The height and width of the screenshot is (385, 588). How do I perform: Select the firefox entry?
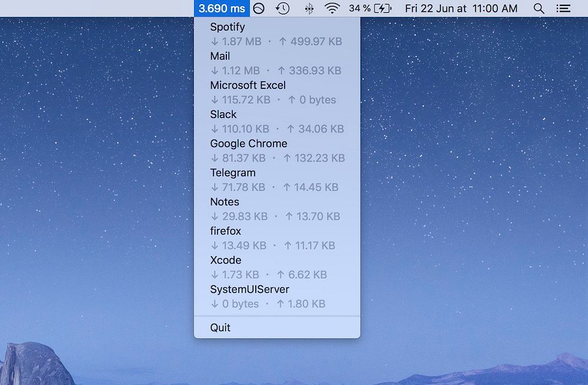pos(225,231)
